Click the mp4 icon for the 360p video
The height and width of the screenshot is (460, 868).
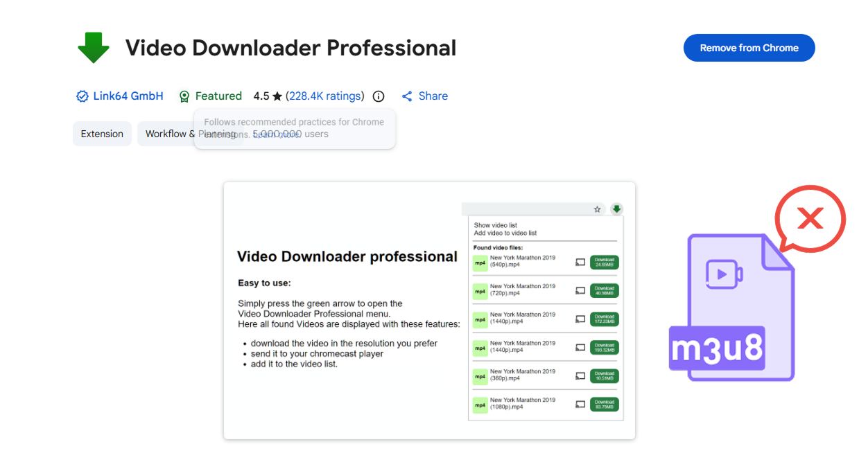[x=480, y=376]
